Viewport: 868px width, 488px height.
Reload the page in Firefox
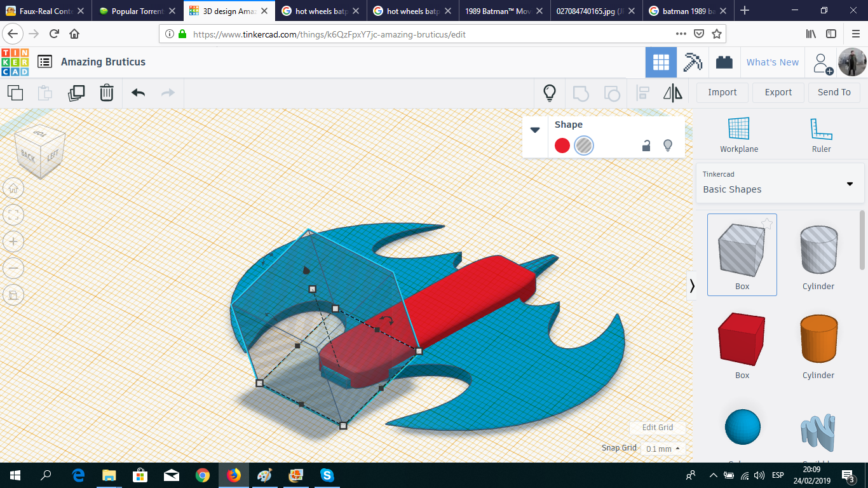pos(54,34)
